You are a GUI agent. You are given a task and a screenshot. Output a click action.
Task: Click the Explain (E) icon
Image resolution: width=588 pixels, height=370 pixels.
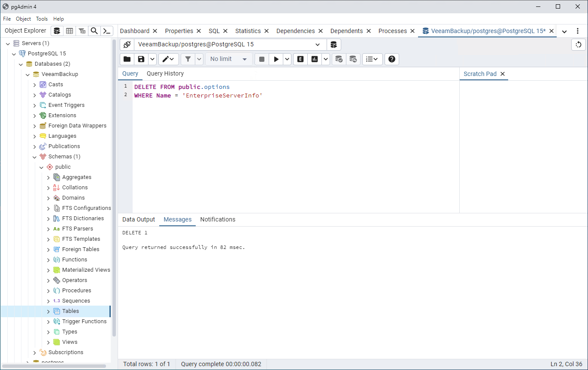pos(300,59)
